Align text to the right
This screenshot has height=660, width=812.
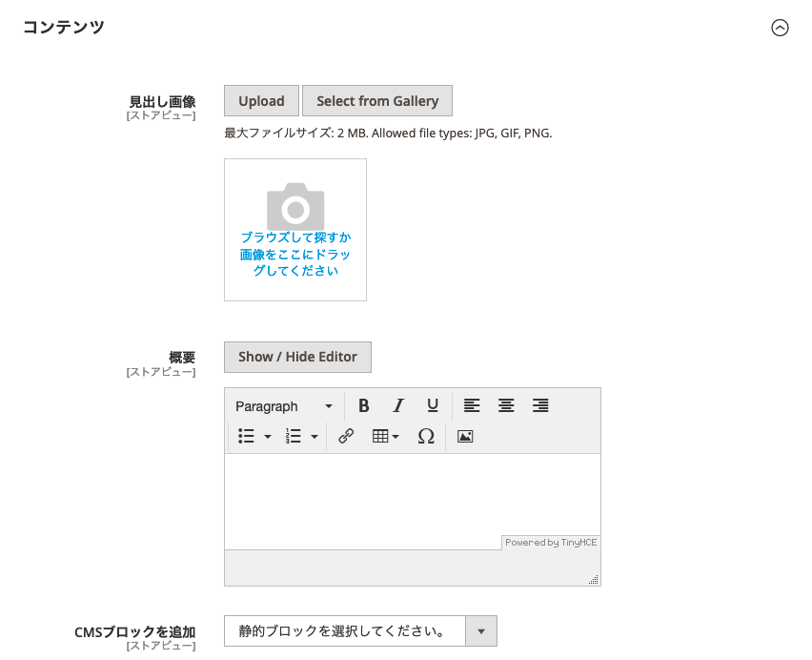[x=540, y=405]
